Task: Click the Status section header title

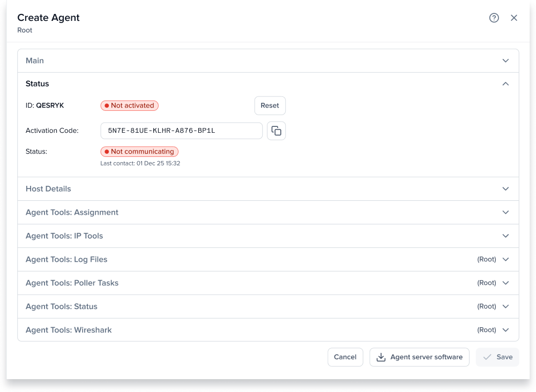Action: 38,84
